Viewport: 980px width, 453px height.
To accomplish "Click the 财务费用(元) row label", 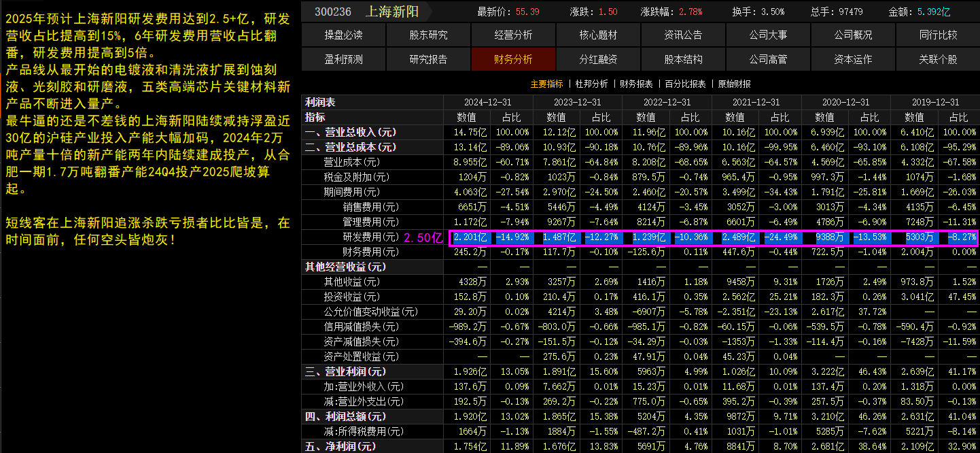I will (371, 252).
